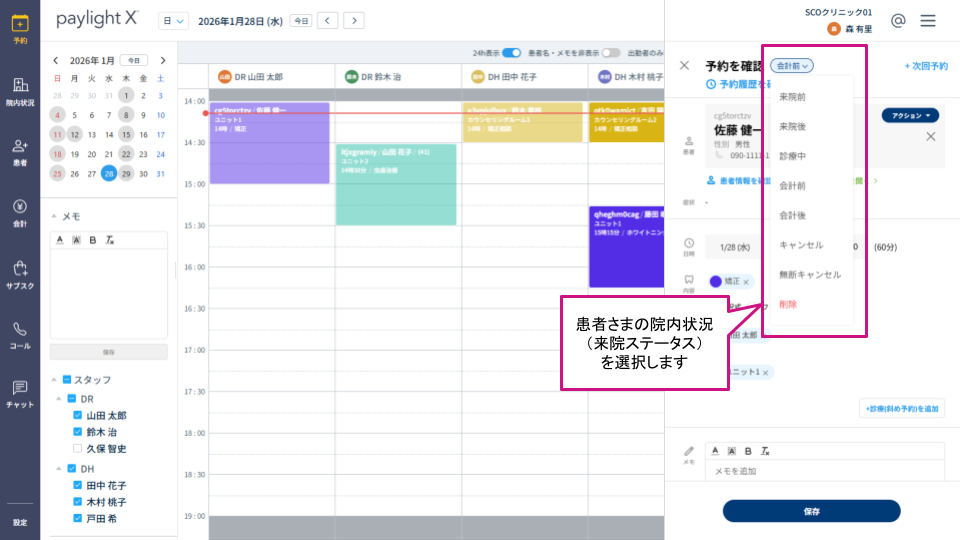Uncheck the 山田 太郎 checkbox

click(x=78, y=415)
